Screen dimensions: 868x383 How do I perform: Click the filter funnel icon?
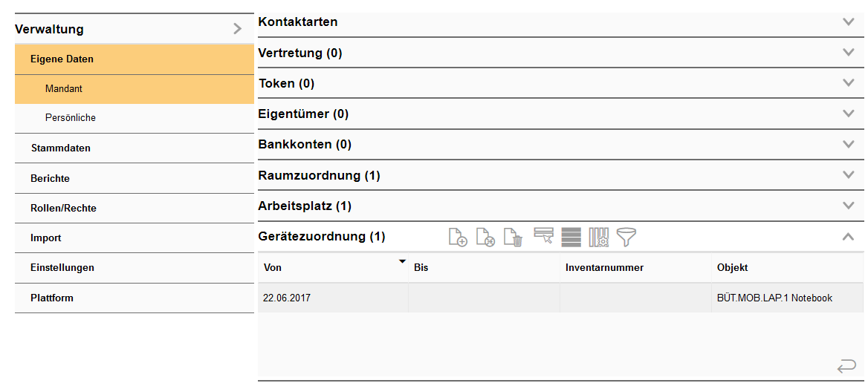[x=626, y=238]
